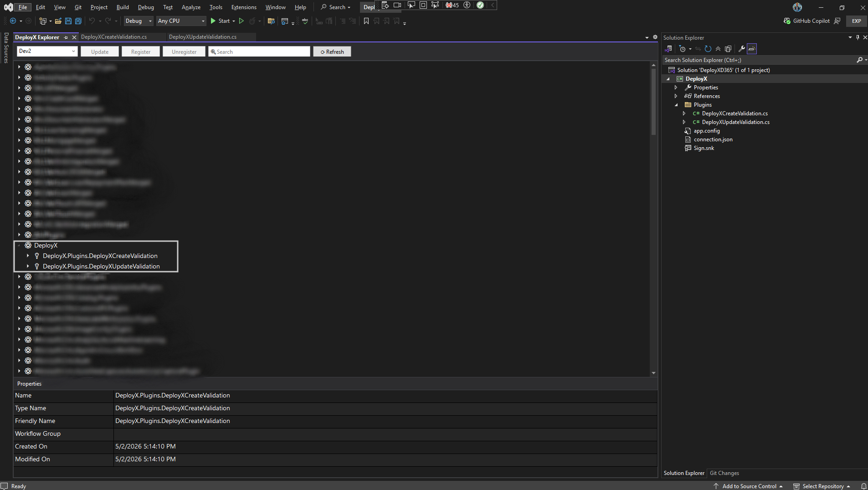
Task: Click the Unregister button
Action: tap(184, 52)
